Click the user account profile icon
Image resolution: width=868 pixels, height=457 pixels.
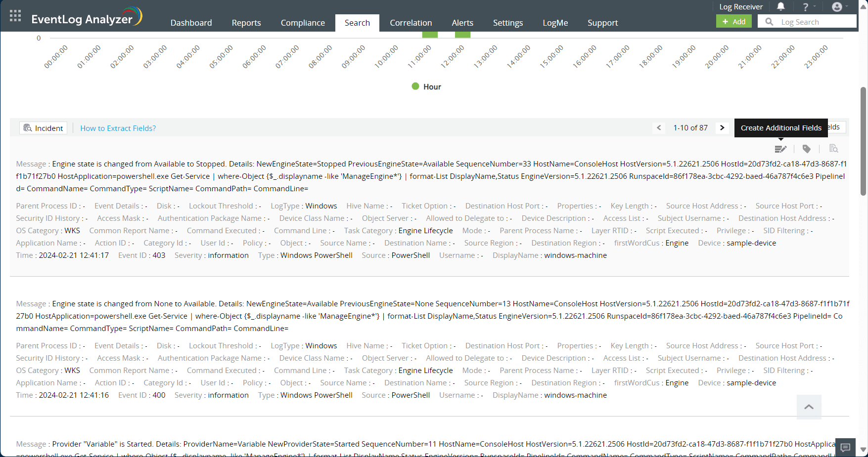click(x=837, y=7)
